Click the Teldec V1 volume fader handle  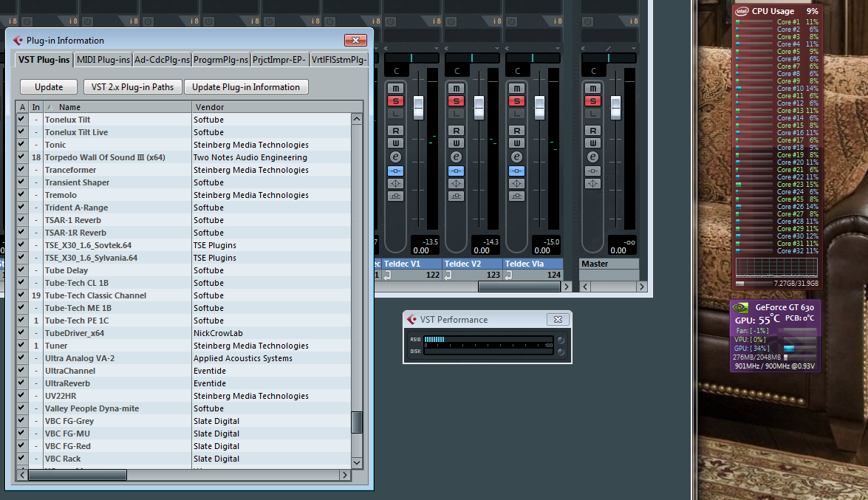click(x=419, y=107)
